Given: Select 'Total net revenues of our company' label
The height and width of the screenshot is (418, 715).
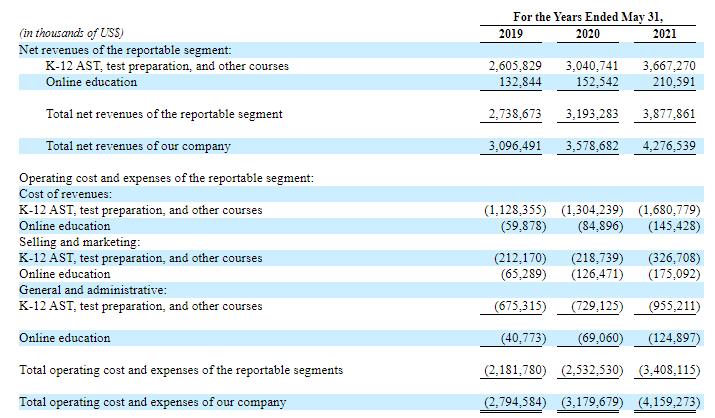Looking at the screenshot, I should (138, 146).
